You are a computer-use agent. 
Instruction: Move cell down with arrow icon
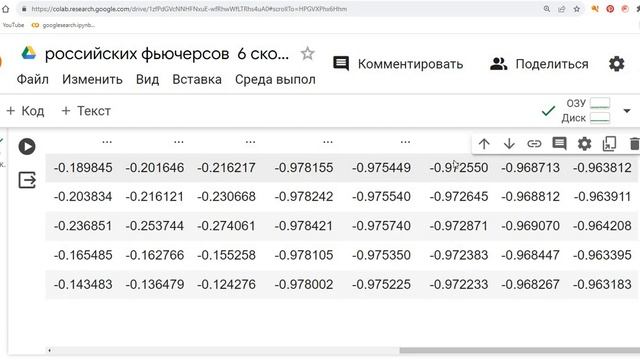pos(509,144)
